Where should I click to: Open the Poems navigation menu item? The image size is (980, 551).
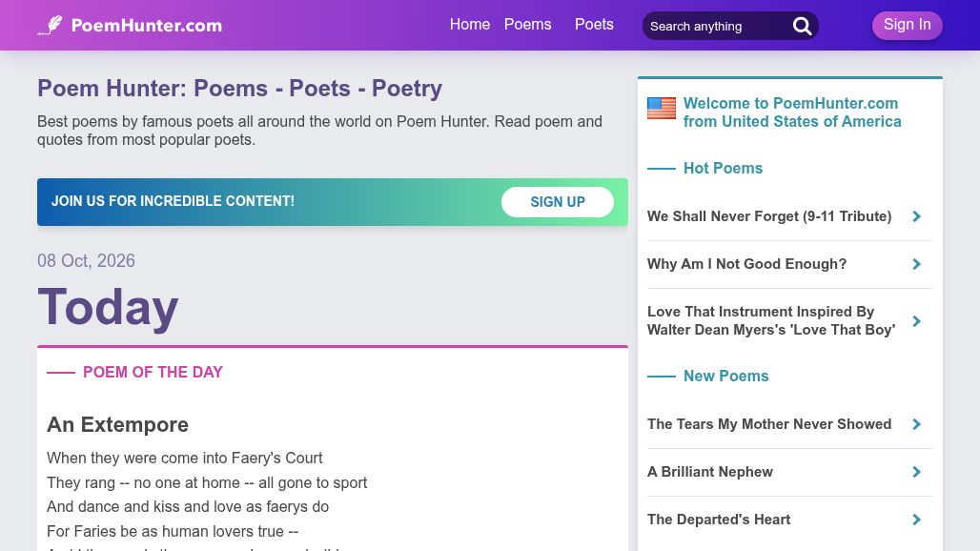pos(528,25)
